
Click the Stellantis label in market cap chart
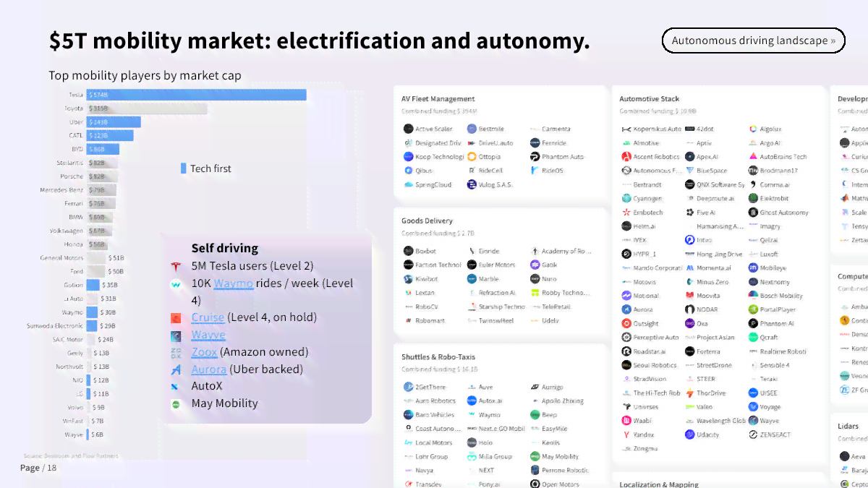tap(70, 163)
